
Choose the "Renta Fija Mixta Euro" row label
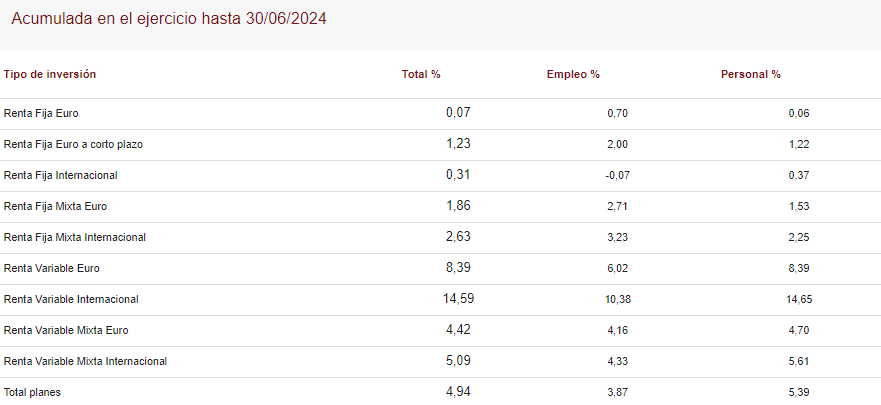coord(55,206)
